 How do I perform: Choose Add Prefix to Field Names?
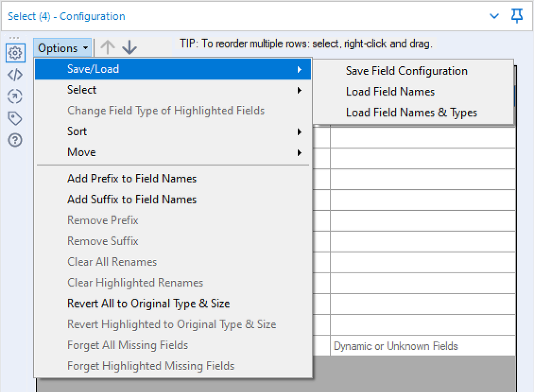pos(131,179)
